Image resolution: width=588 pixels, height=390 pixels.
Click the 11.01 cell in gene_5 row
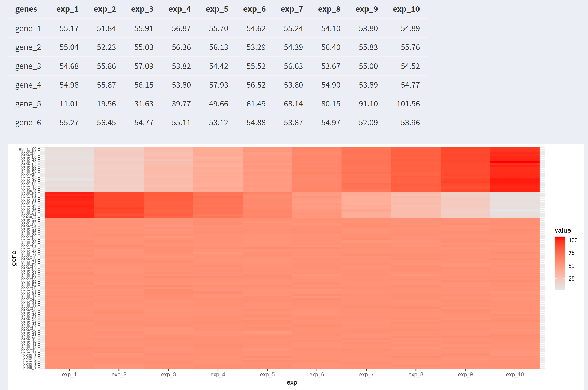click(x=69, y=104)
